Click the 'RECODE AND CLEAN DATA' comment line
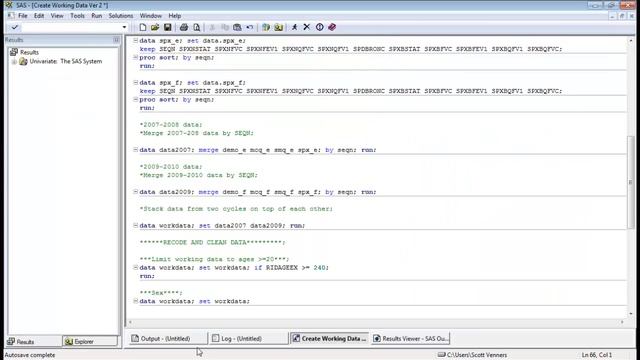The height and width of the screenshot is (360, 640). click(212, 242)
